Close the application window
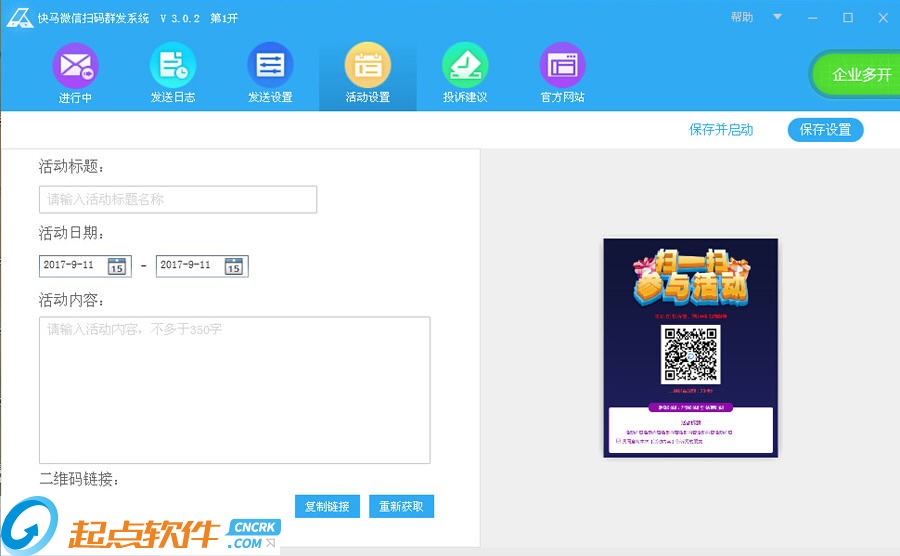Viewport: 900px width, 556px height. click(x=883, y=18)
